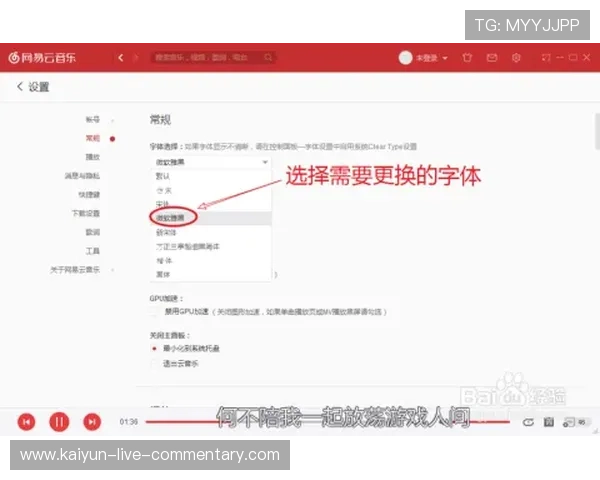Open the messages mail icon
Screen dimensions: 600x480
(492, 58)
